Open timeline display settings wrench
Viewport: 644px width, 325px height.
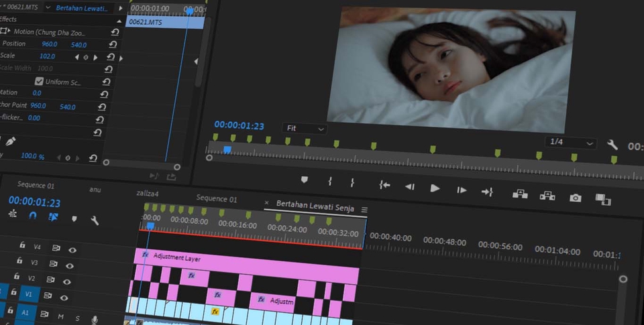point(95,220)
